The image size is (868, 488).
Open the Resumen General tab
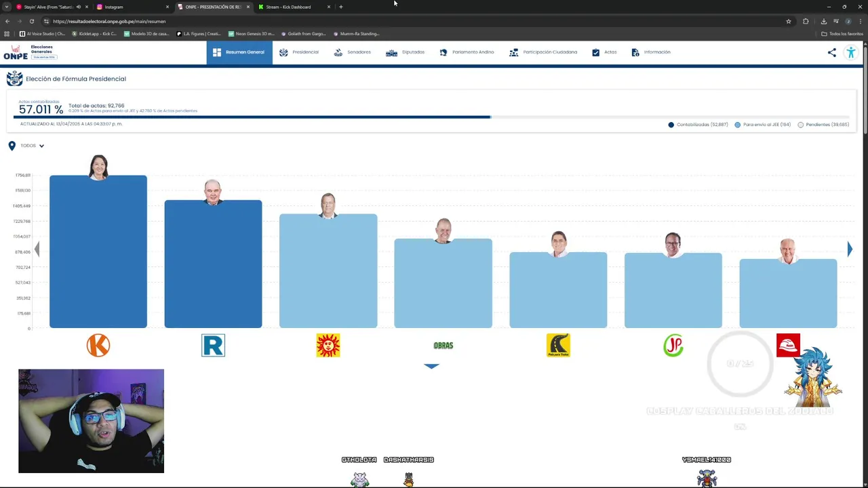[239, 52]
